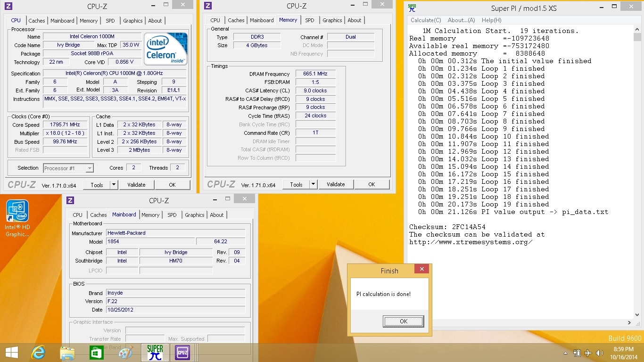The image size is (644, 362).
Task: Click OK in the CPU window
Action: [x=173, y=185]
